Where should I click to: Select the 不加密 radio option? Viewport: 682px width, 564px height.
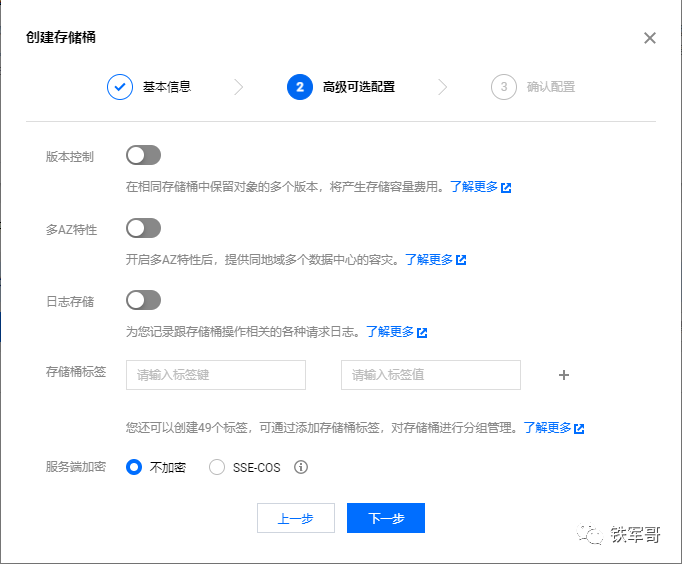point(134,467)
